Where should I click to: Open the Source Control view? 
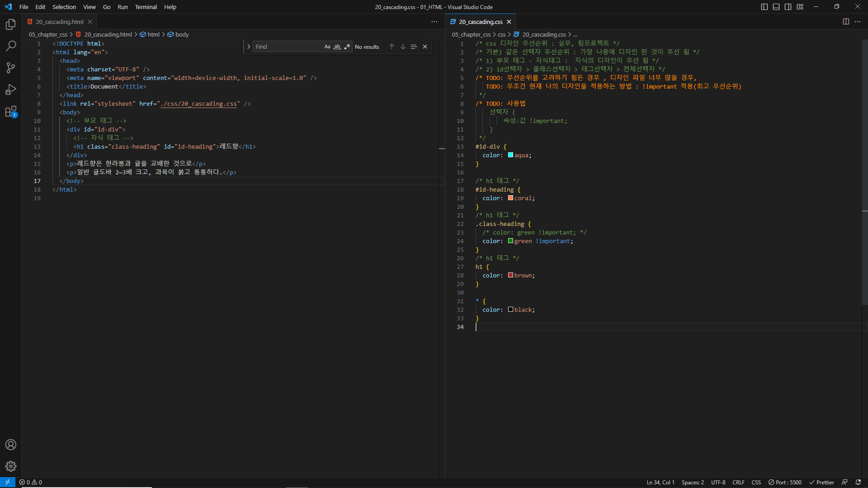click(x=11, y=68)
